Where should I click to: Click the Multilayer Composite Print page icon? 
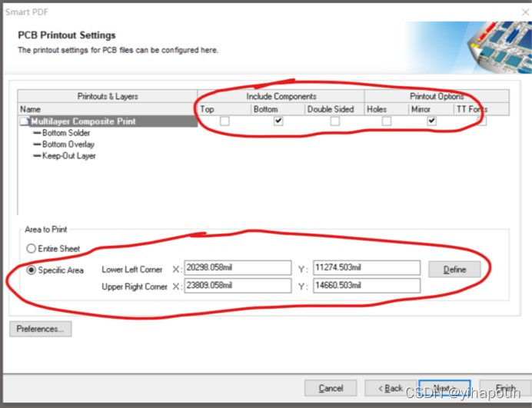point(25,121)
